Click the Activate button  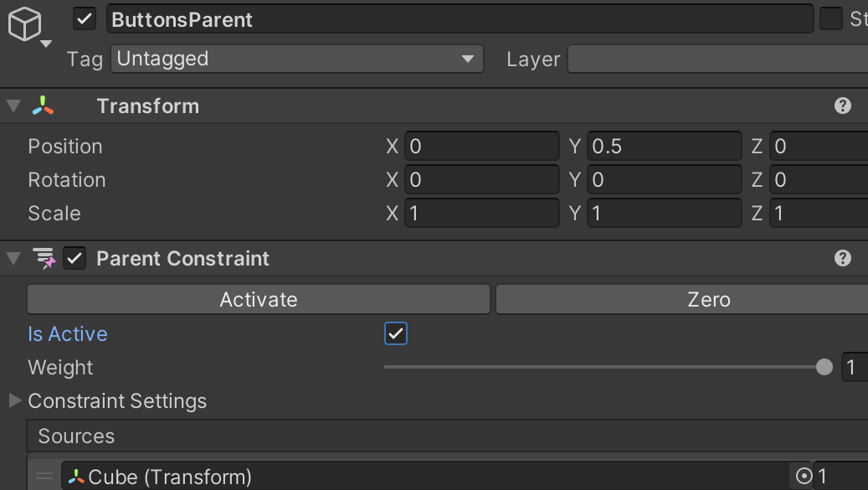tap(259, 300)
